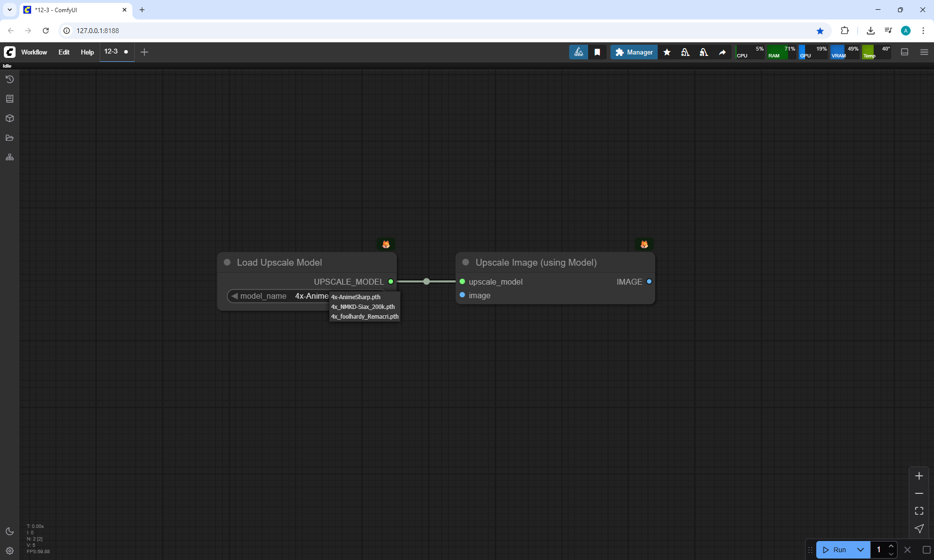
Task: Open the workflows folder sidebar icon
Action: coord(10,138)
